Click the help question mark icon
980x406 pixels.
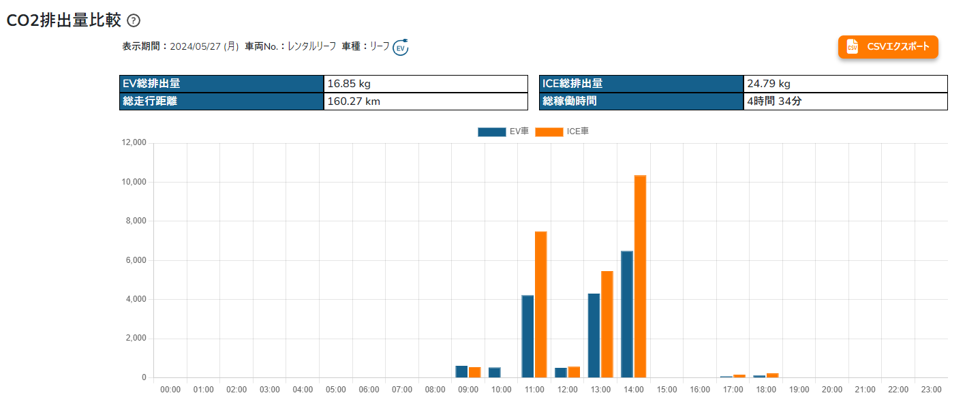pyautogui.click(x=134, y=20)
